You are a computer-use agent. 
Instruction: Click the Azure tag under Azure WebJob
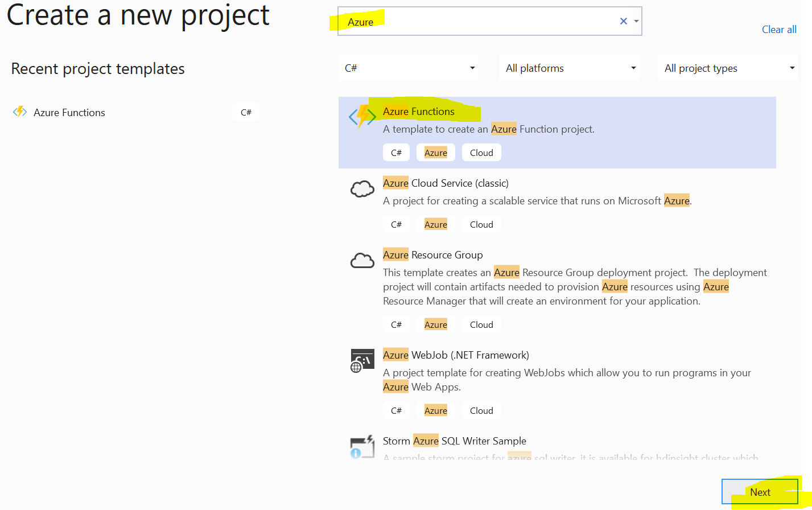click(x=436, y=410)
